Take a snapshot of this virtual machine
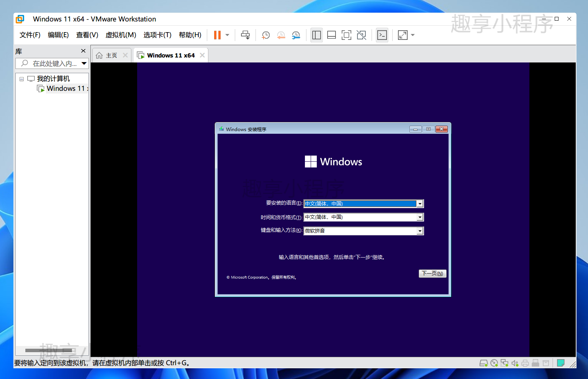The height and width of the screenshot is (379, 588). click(x=265, y=35)
